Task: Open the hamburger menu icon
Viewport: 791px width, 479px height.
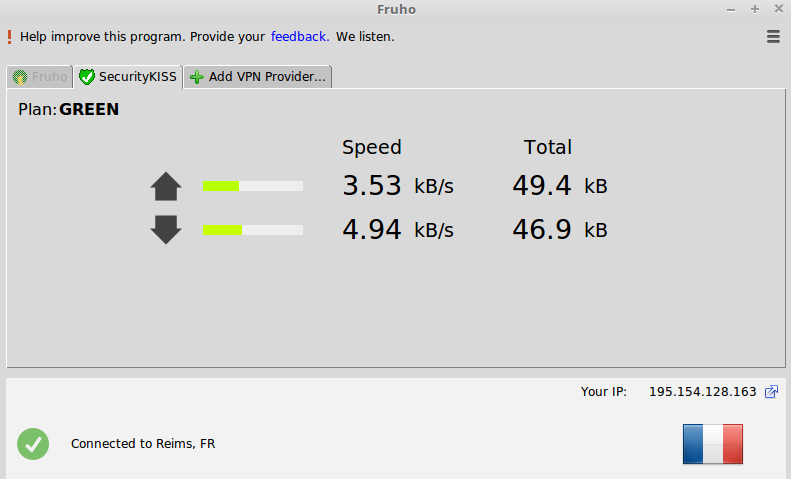Action: pyautogui.click(x=773, y=36)
